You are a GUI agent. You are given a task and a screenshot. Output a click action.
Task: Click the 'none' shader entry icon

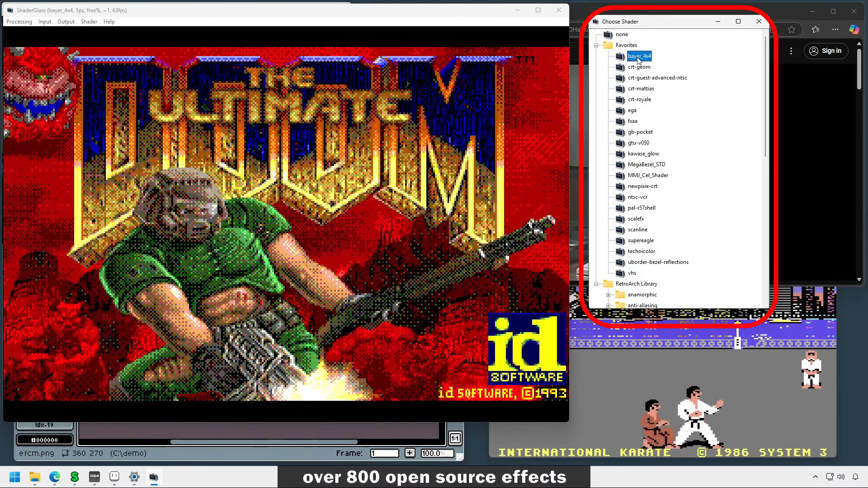pyautogui.click(x=608, y=34)
